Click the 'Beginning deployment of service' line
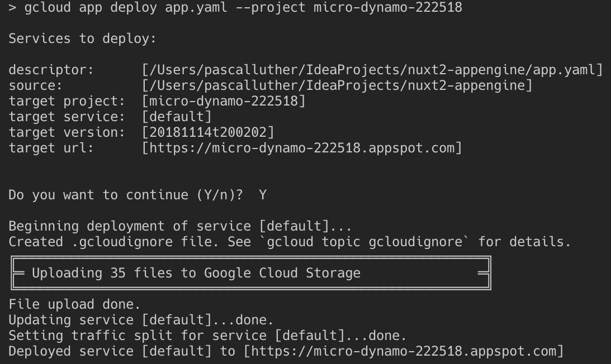611x364 pixels. pyautogui.click(x=180, y=226)
